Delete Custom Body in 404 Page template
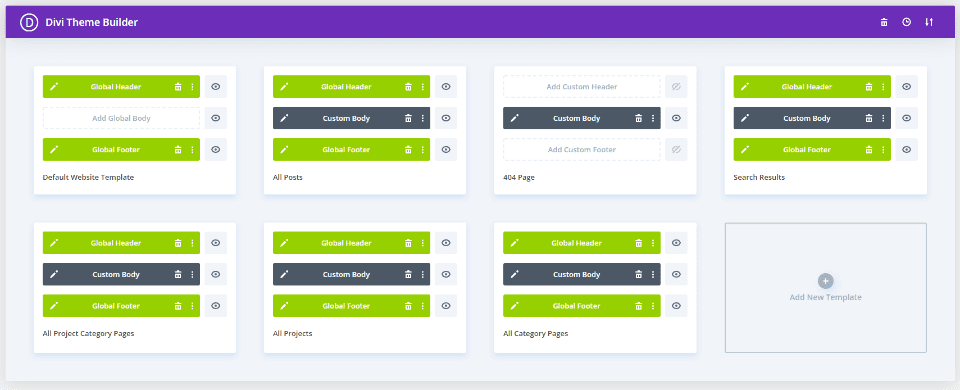The image size is (960, 390). (x=638, y=118)
